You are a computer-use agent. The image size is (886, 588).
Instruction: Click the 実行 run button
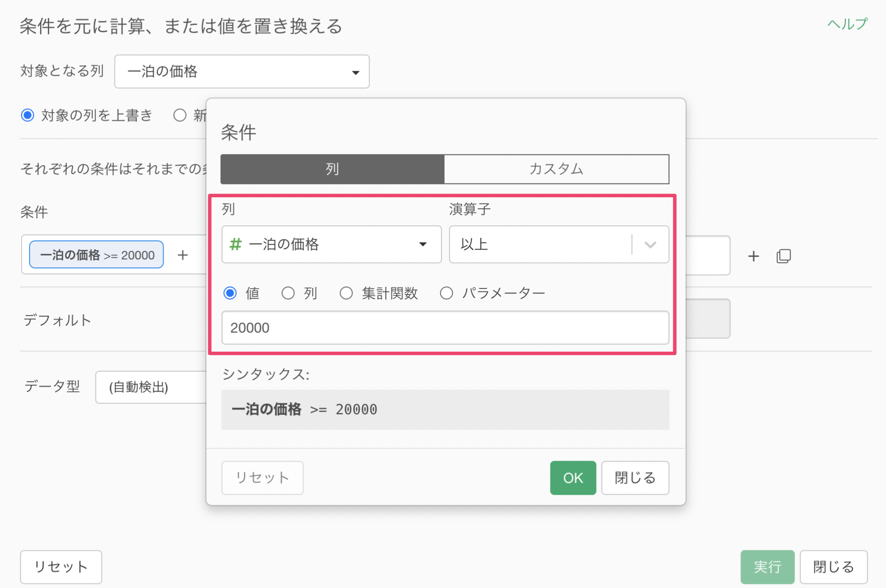pyautogui.click(x=767, y=566)
